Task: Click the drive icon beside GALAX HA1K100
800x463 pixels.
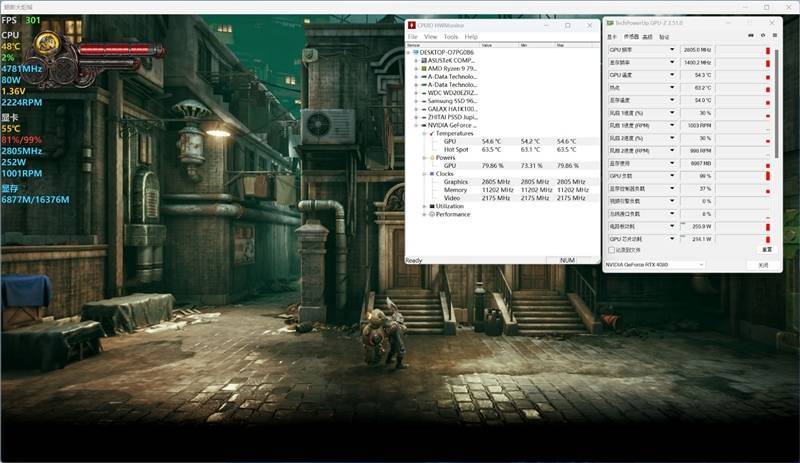Action: [x=423, y=109]
